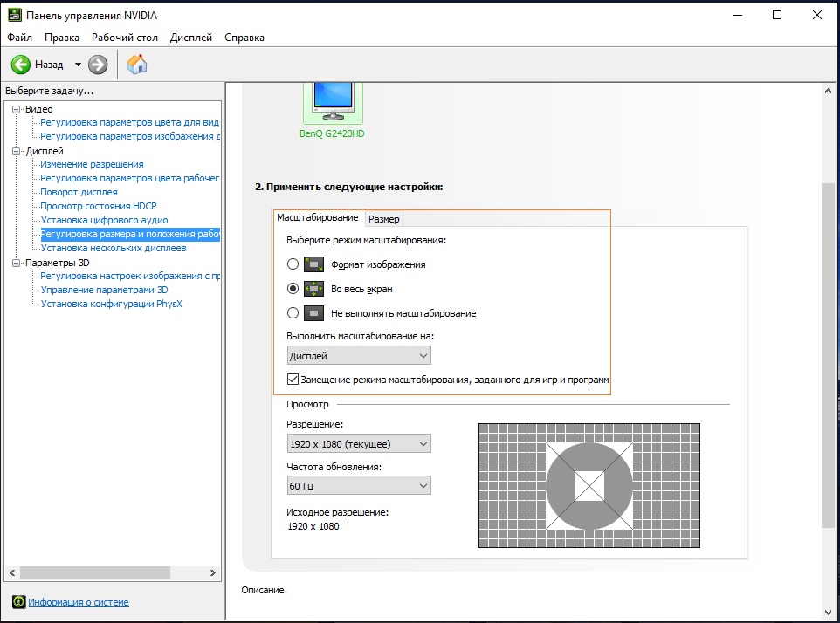
Task: Open 'Поворот дисплея' page
Action: click(79, 192)
